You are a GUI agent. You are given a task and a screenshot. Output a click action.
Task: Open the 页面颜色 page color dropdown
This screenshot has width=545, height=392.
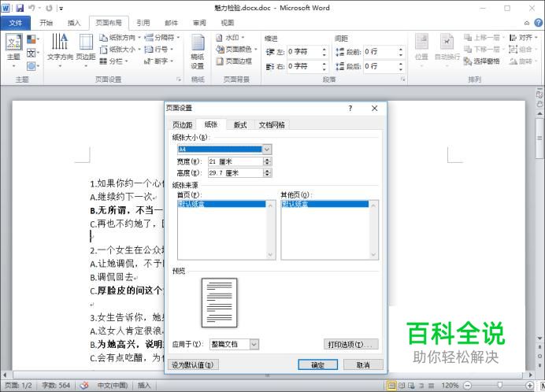click(x=236, y=50)
